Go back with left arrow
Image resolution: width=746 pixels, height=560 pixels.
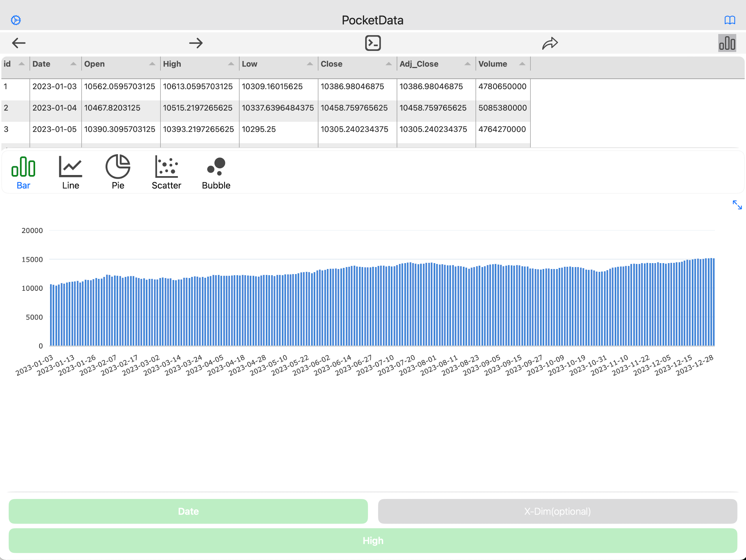(x=19, y=43)
